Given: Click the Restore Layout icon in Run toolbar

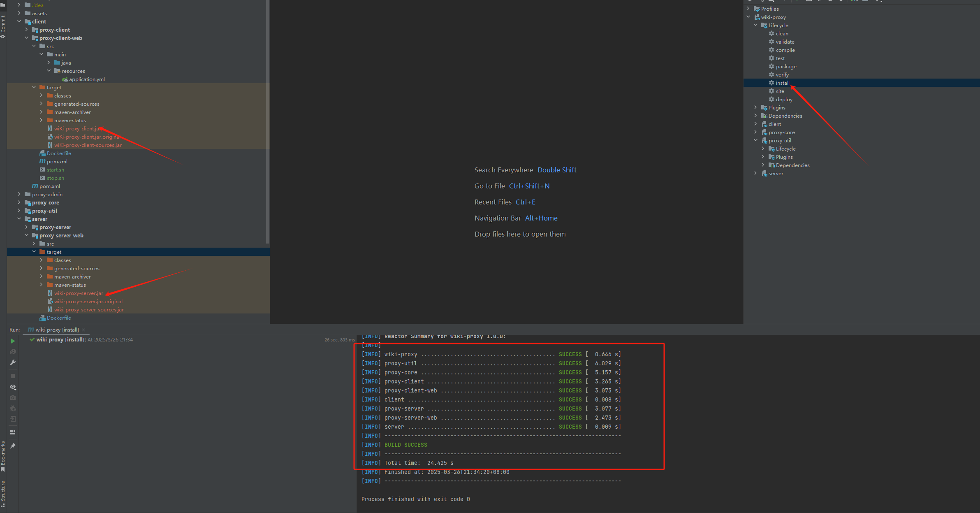Looking at the screenshot, I should point(13,432).
